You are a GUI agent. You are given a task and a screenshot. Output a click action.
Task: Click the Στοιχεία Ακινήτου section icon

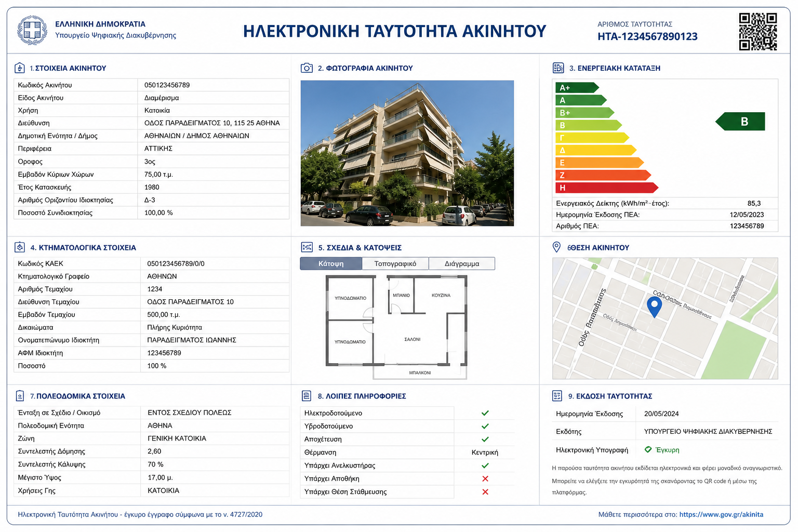pos(19,68)
